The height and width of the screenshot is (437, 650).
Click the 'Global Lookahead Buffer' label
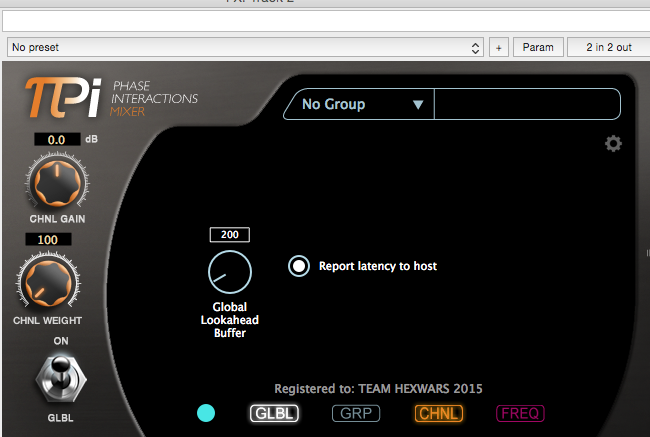click(x=230, y=320)
